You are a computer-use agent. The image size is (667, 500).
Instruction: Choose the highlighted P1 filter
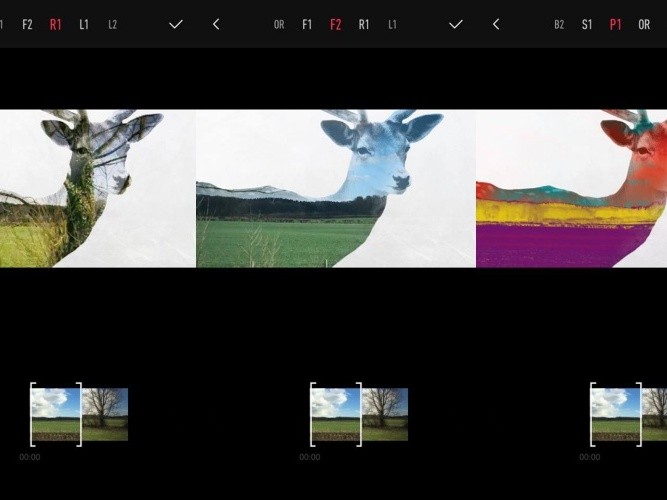[x=615, y=24]
